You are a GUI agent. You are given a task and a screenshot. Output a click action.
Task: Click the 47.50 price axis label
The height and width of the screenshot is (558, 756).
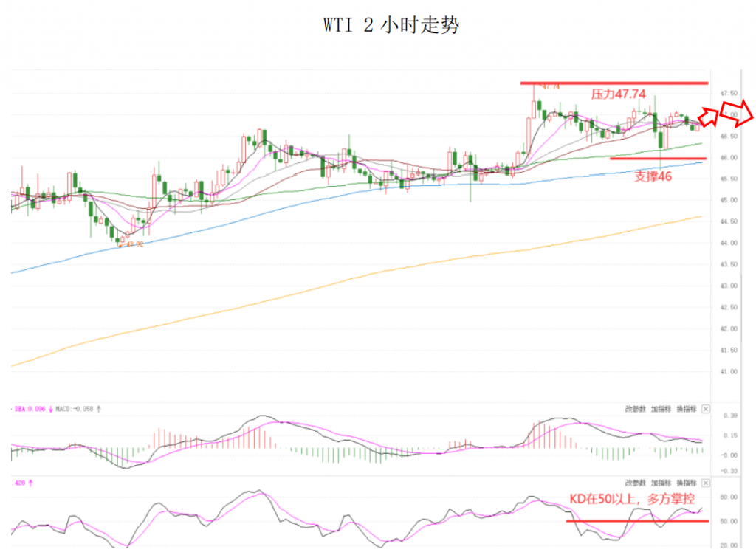(729, 94)
